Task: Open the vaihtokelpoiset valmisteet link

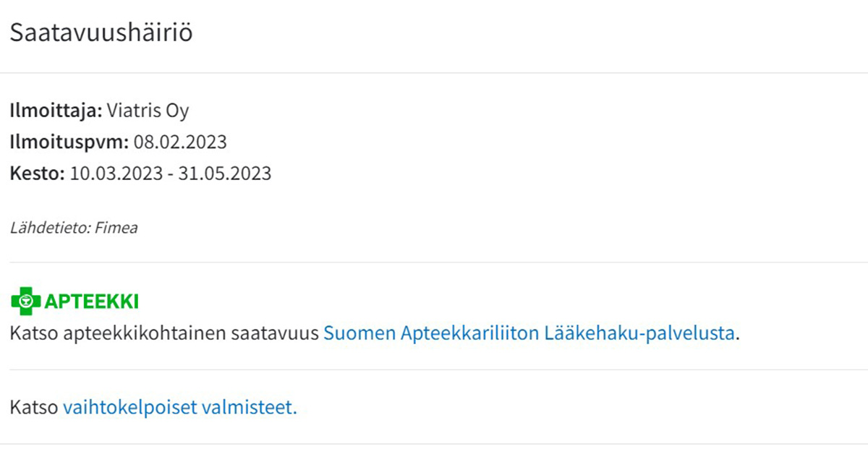Action: pyautogui.click(x=179, y=407)
